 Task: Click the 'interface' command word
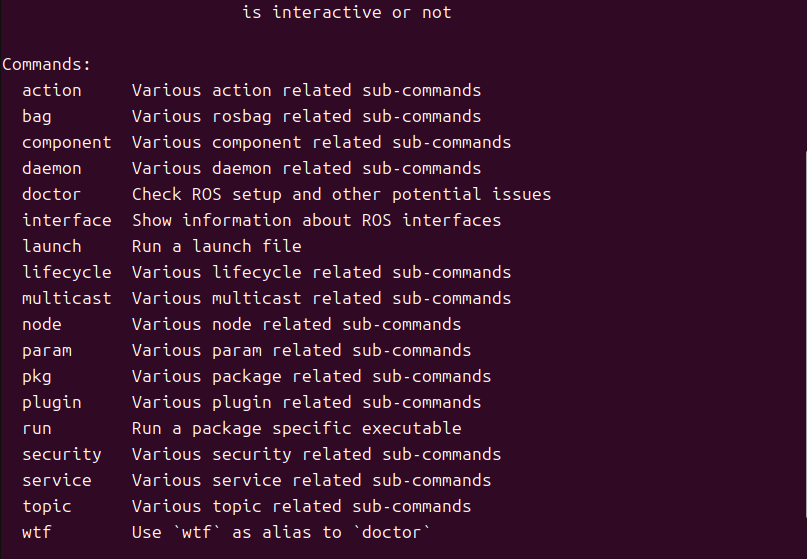click(x=66, y=220)
